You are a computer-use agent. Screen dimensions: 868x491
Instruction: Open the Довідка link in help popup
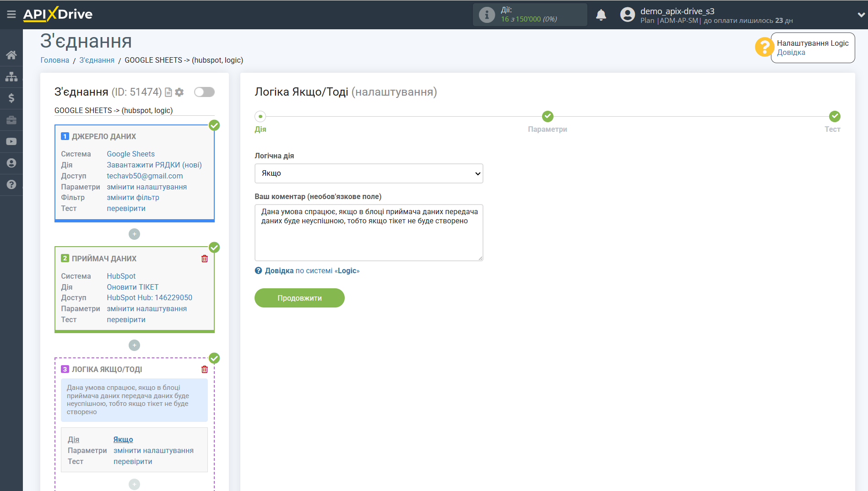tap(791, 52)
